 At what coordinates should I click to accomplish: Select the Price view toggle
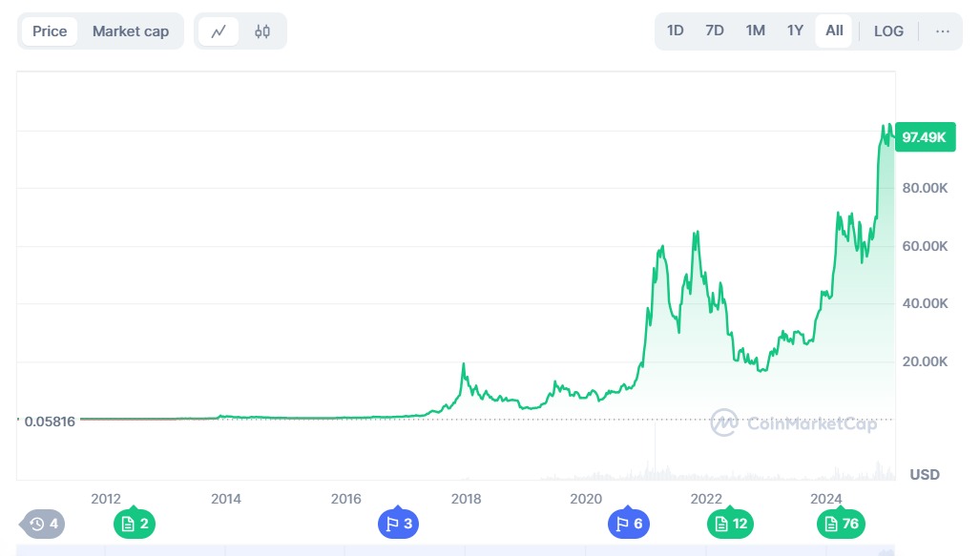[x=50, y=31]
